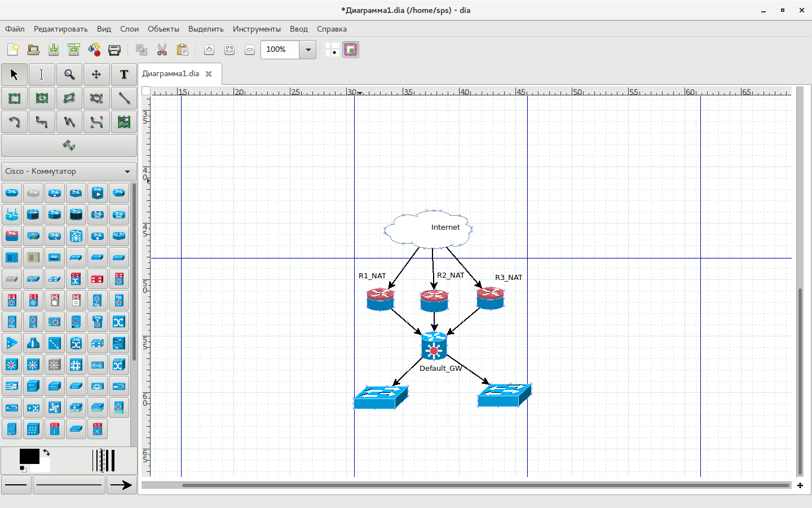The image size is (812, 508).
Task: Activate the Arc drawing tool
Action: pos(14,122)
